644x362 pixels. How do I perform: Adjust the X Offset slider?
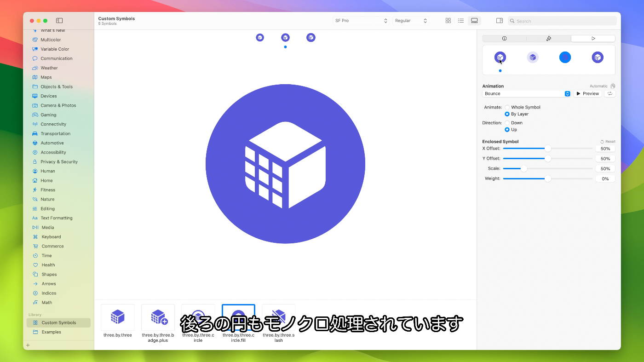(548, 149)
